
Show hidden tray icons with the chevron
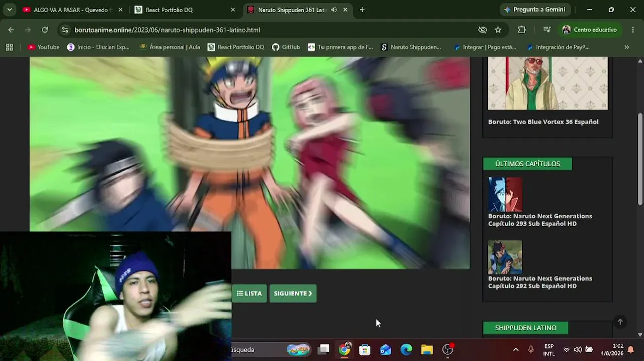516,349
